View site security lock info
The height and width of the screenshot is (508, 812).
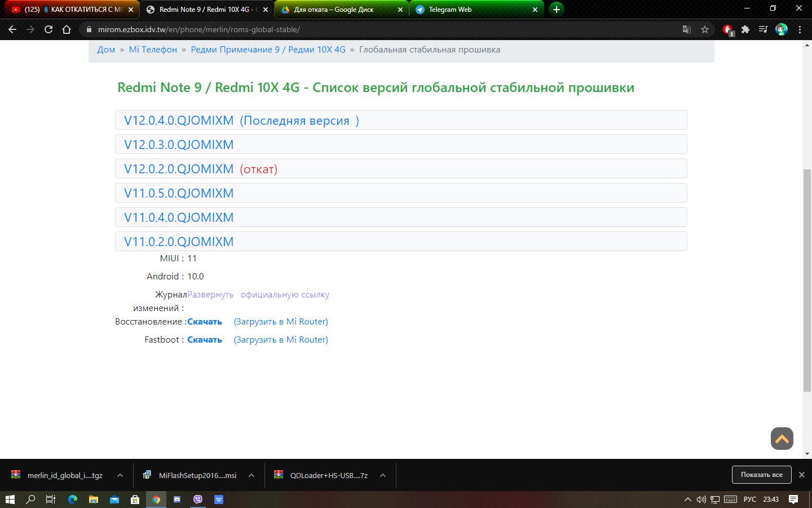(x=88, y=29)
